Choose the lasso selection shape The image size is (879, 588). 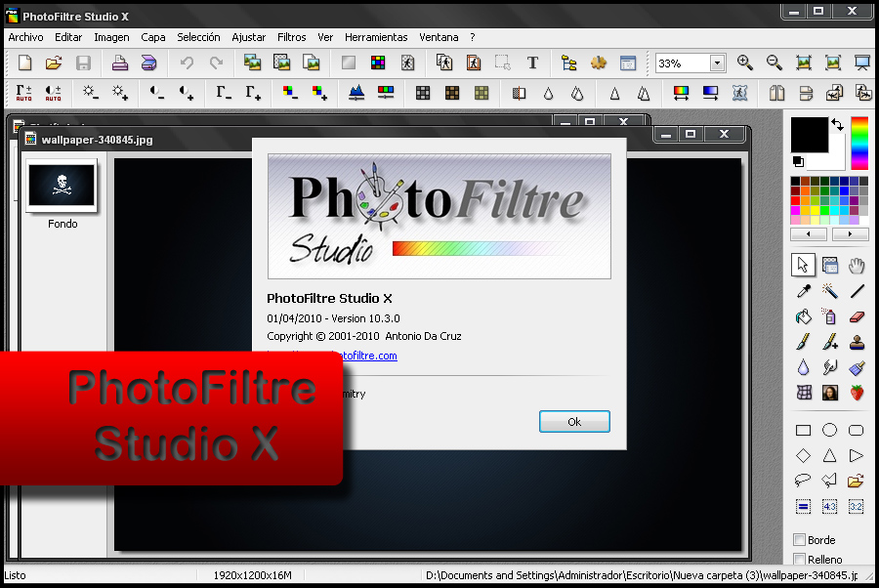(x=803, y=481)
